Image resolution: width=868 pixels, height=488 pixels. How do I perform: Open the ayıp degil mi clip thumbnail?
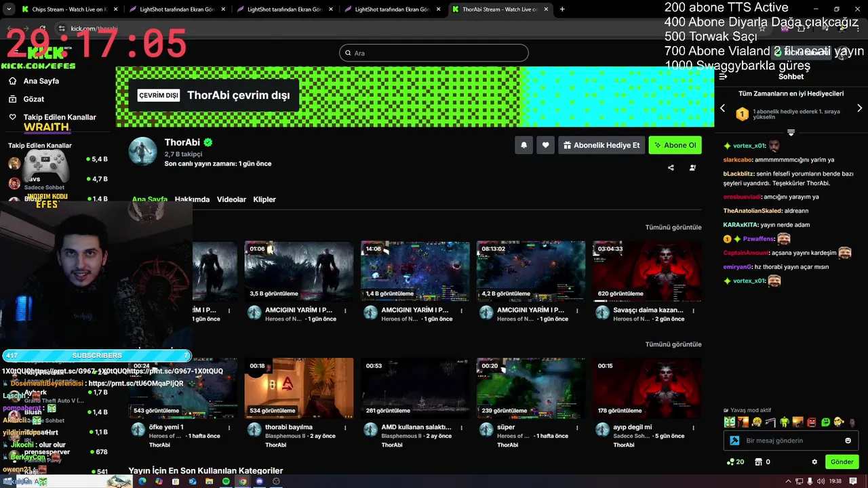tap(647, 388)
